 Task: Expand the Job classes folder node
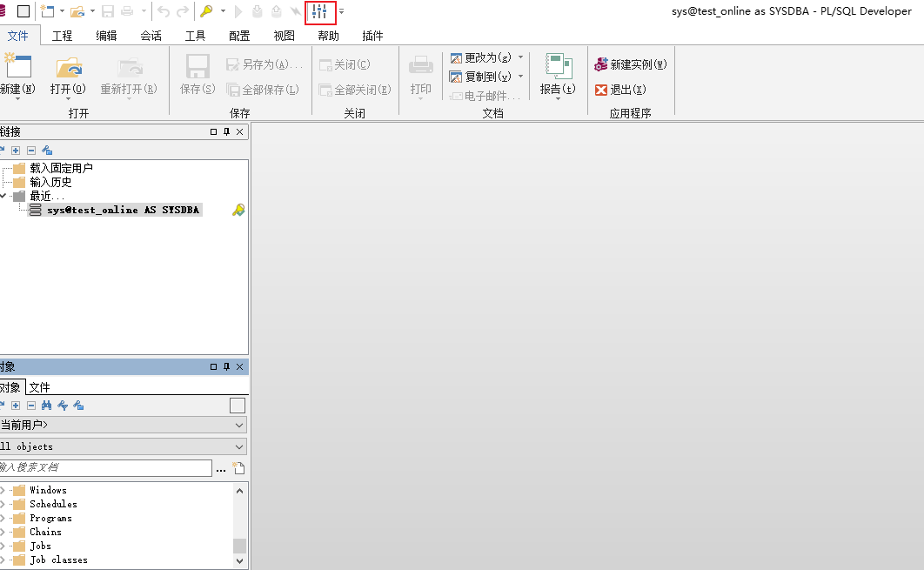[3, 560]
